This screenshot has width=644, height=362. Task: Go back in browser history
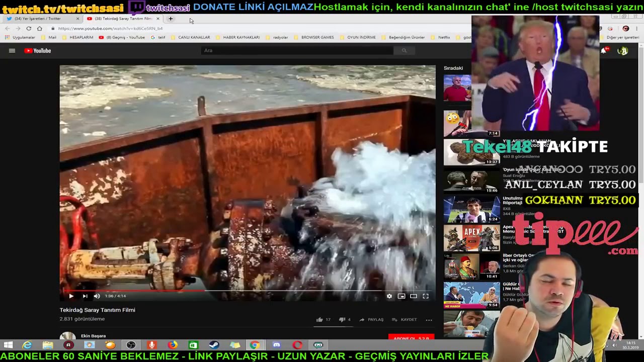pyautogui.click(x=8, y=29)
